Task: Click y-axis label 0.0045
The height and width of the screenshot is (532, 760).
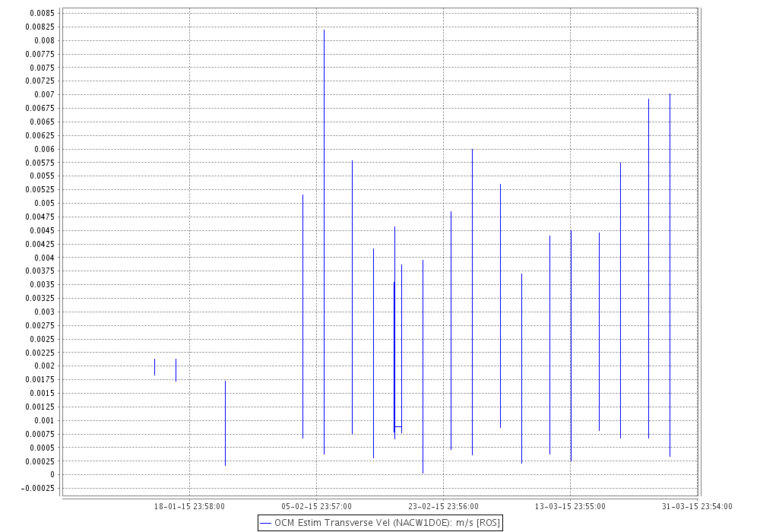Action: [x=42, y=230]
